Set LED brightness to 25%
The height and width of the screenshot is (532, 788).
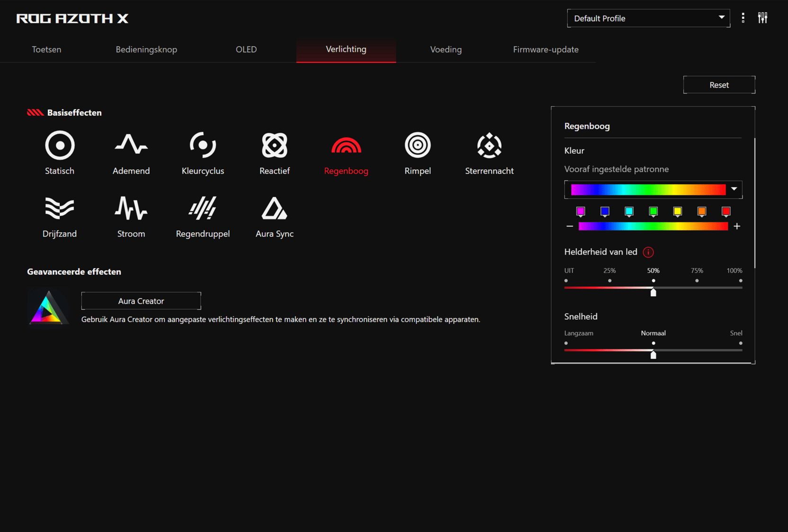pyautogui.click(x=610, y=280)
